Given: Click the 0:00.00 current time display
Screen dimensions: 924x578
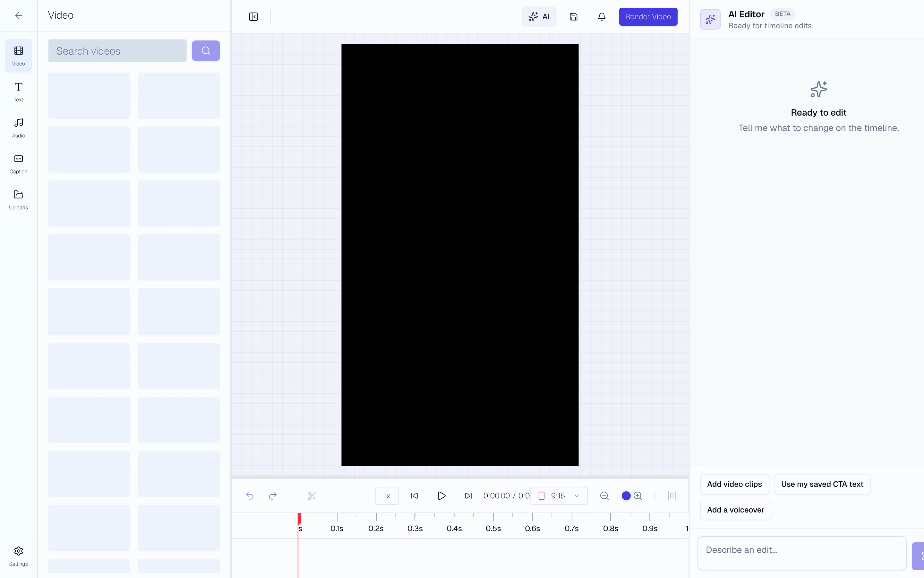Looking at the screenshot, I should click(x=496, y=496).
